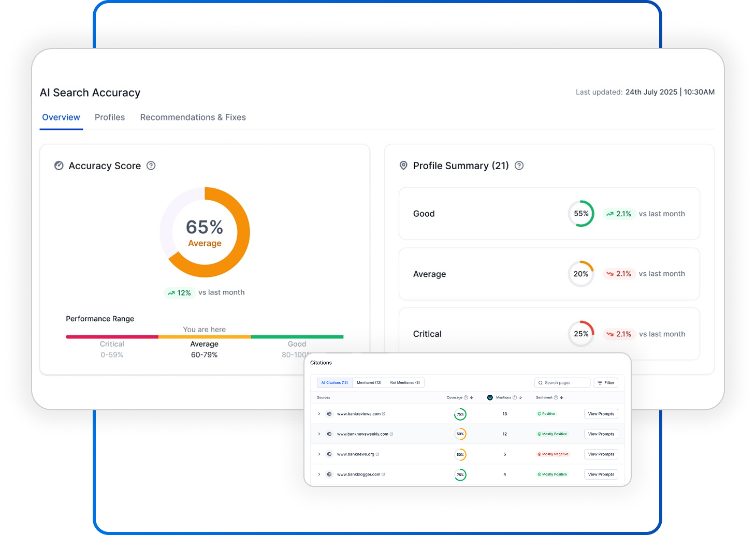
Task: Toggle the Sentiment column sort order
Action: 561,397
